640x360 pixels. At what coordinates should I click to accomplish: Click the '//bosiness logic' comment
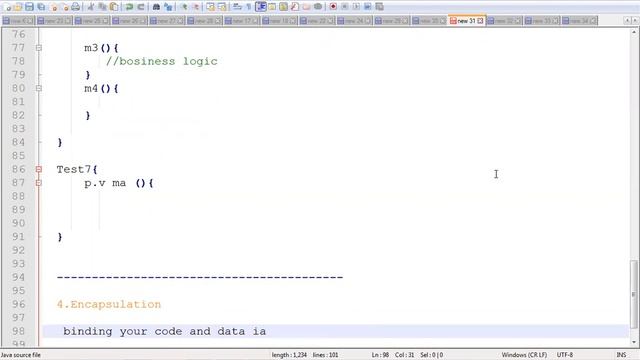[162, 61]
